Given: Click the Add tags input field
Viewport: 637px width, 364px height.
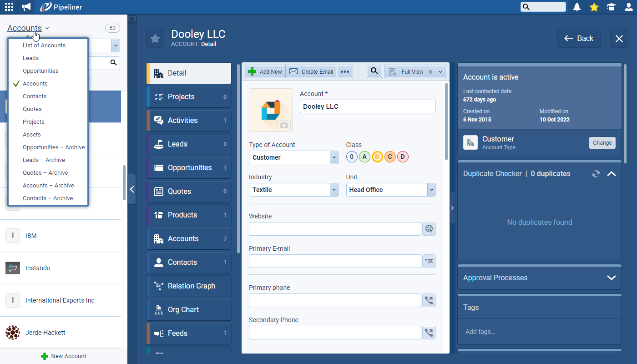Looking at the screenshot, I should click(x=539, y=332).
